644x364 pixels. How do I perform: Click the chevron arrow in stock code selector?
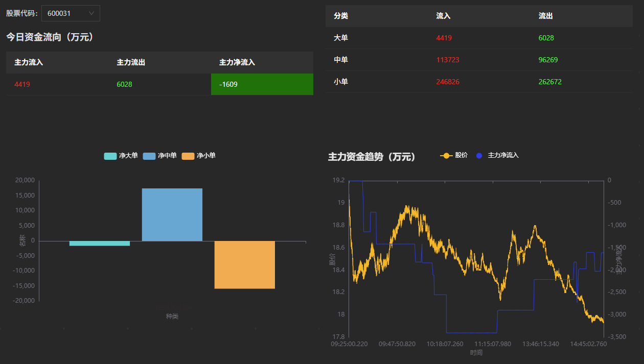coord(91,13)
